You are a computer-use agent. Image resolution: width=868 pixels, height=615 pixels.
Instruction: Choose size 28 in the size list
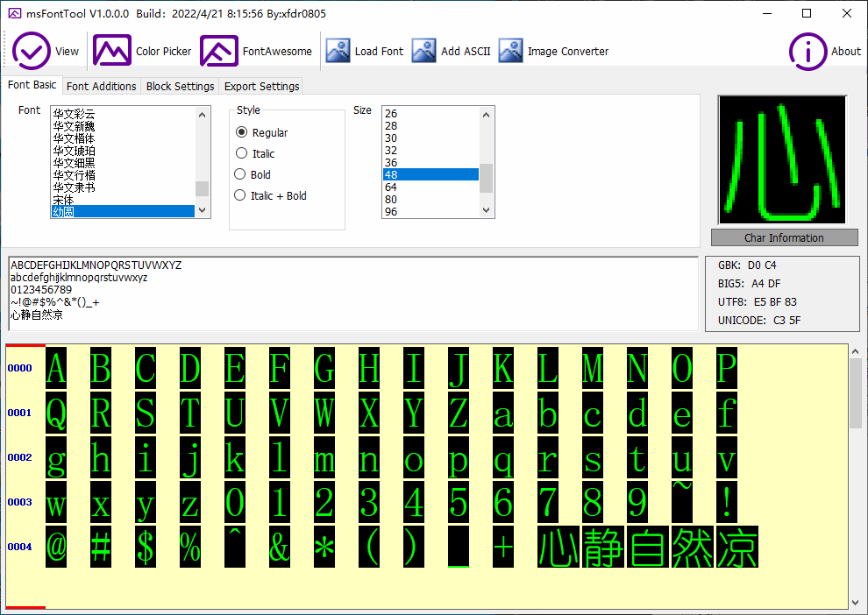430,125
